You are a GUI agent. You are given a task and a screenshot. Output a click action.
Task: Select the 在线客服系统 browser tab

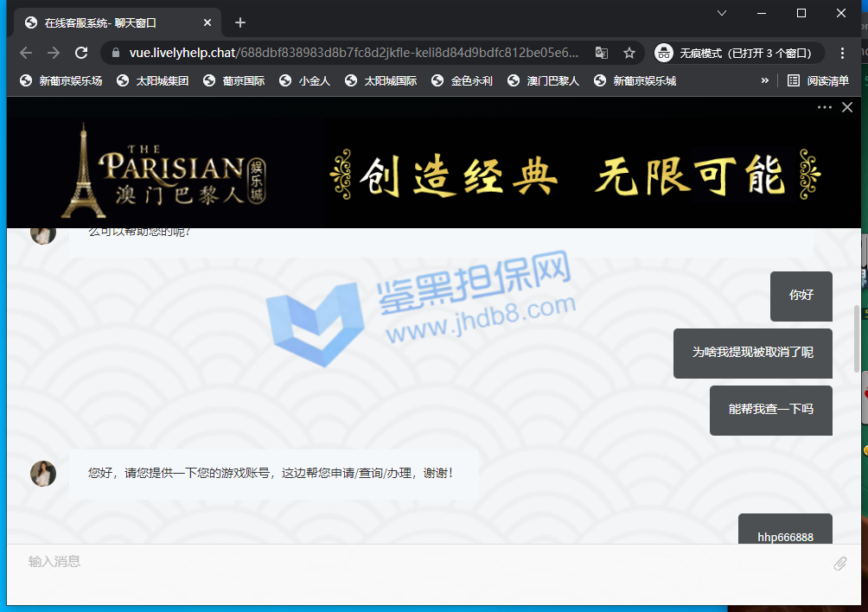tap(112, 22)
